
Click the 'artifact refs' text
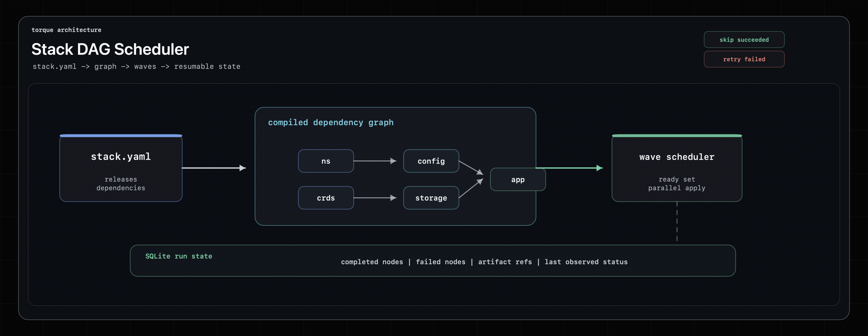click(505, 262)
